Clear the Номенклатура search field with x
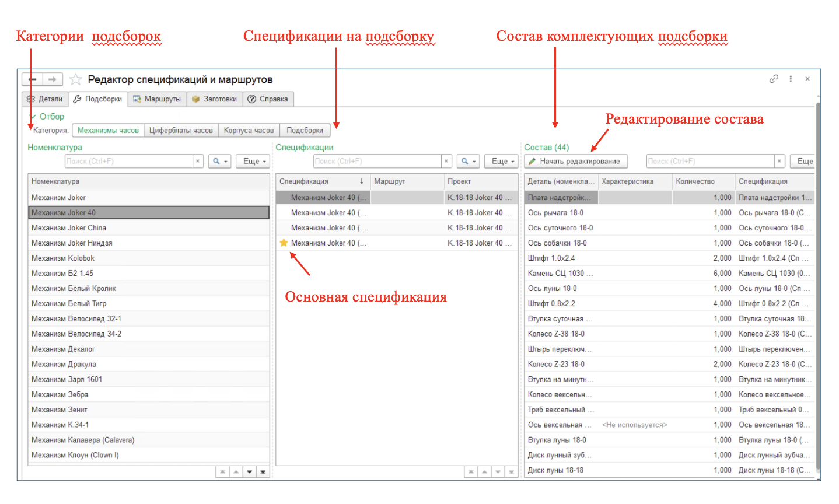This screenshot has width=839, height=504. pos(198,162)
